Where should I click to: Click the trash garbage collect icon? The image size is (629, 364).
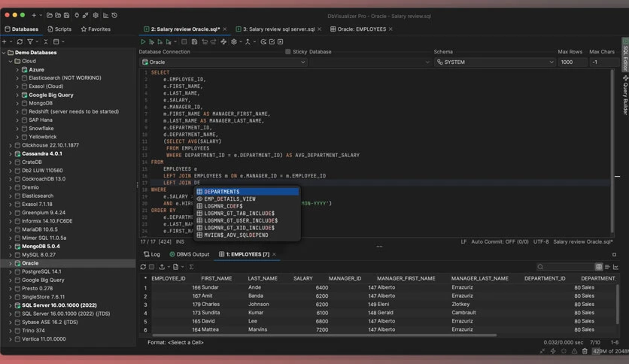click(585, 351)
